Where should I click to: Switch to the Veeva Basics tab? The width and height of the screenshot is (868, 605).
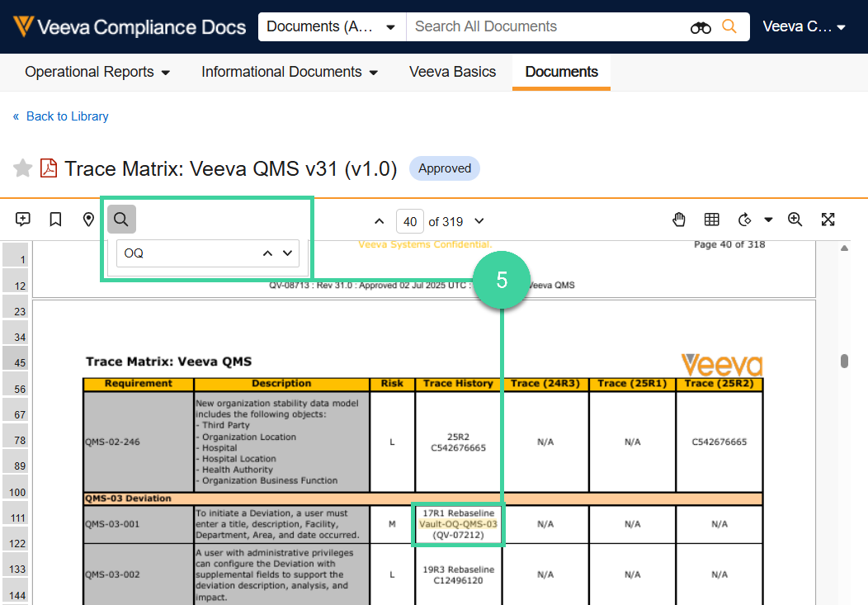(x=452, y=72)
